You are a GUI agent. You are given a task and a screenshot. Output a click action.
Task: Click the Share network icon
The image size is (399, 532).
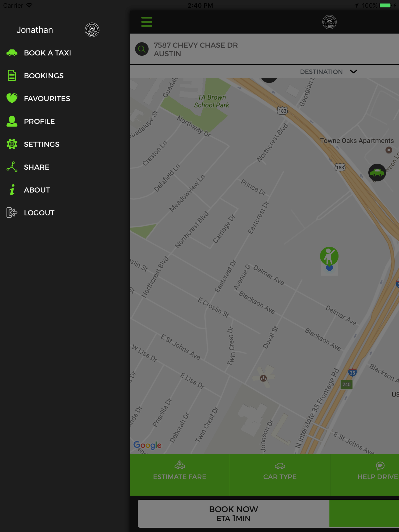[12, 167]
